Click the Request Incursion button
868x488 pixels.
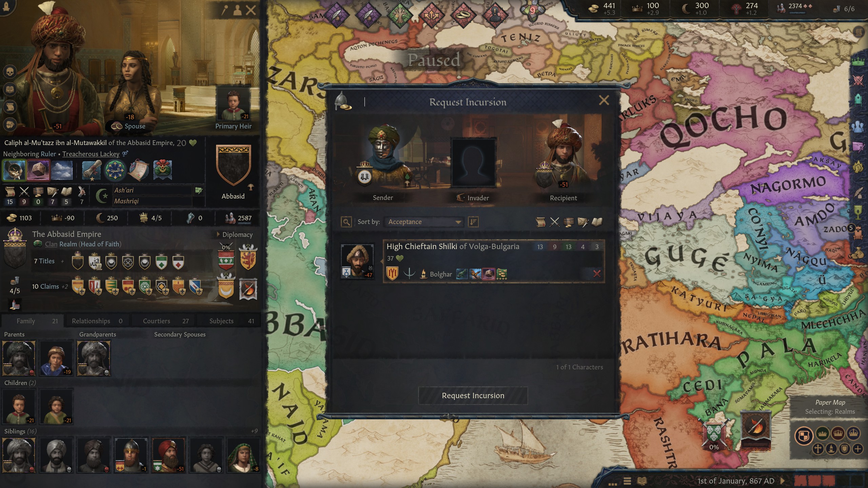coord(473,395)
